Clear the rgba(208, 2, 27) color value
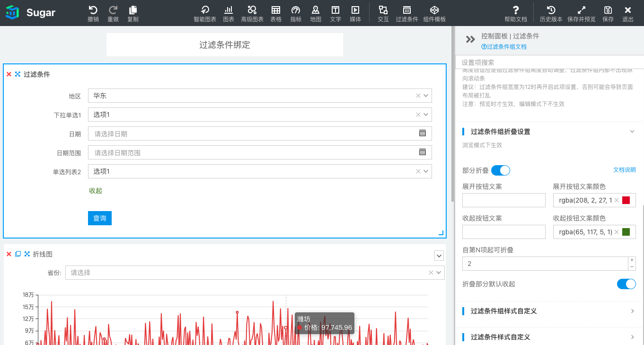Screen dimensions: 644x345 (617, 200)
